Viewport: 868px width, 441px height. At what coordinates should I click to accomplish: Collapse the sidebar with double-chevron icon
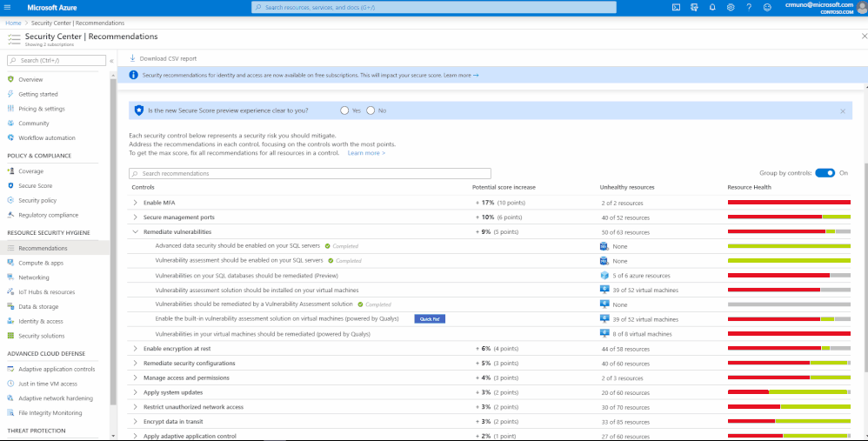pos(111,61)
